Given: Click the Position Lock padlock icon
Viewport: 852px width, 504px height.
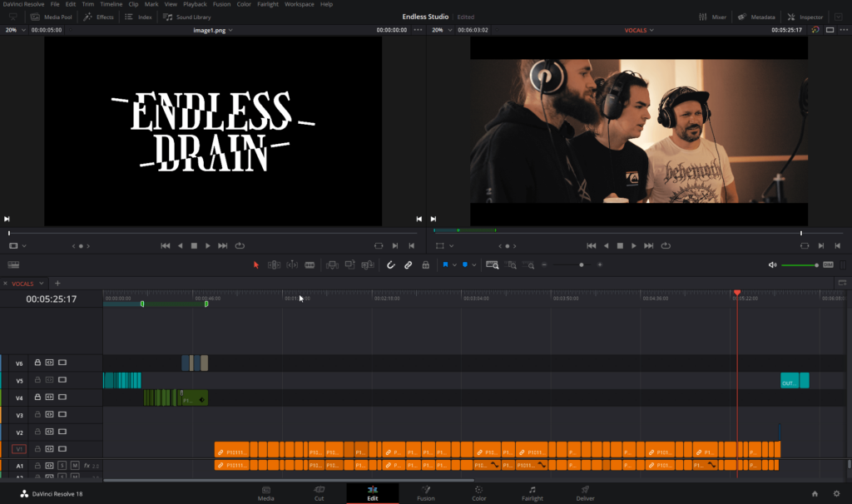Looking at the screenshot, I should pos(425,264).
